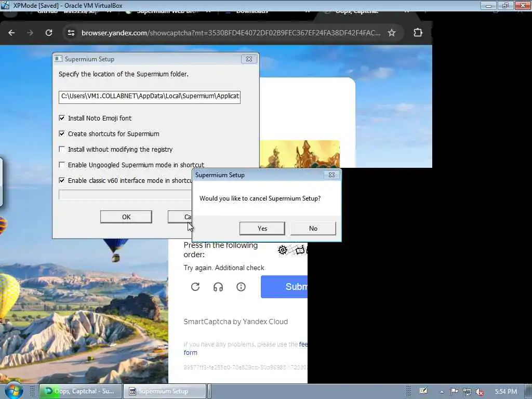The height and width of the screenshot is (399, 532).
Task: Confirm setup with the OK button
Action: click(x=126, y=217)
